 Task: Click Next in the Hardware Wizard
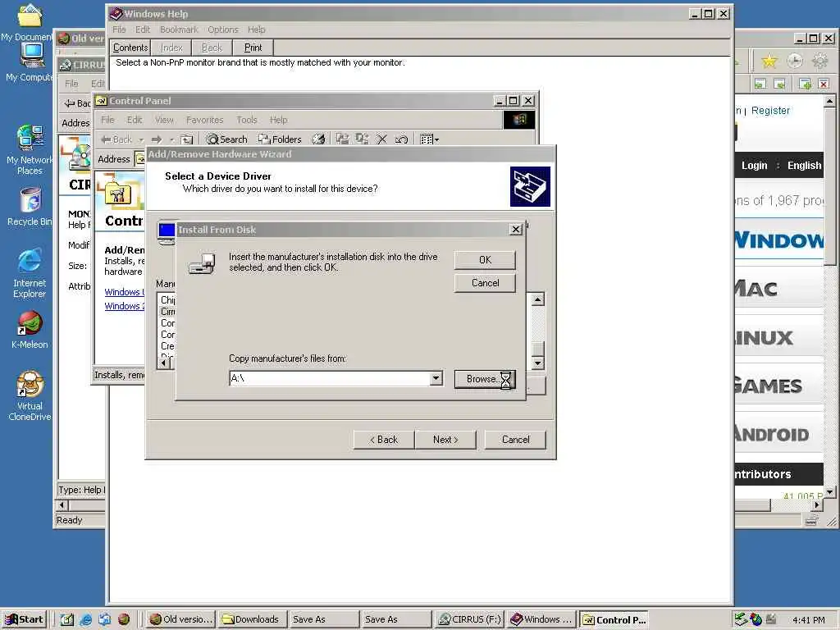(445, 440)
